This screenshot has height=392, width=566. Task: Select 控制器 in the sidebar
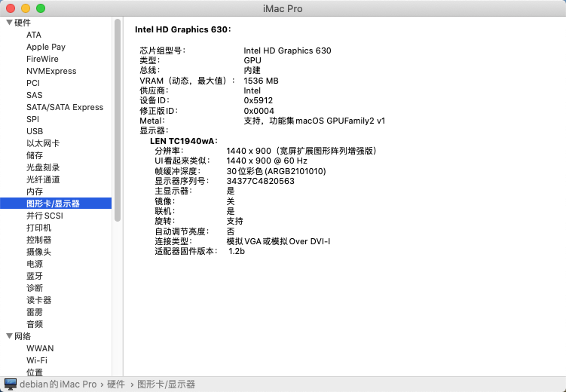pos(38,240)
